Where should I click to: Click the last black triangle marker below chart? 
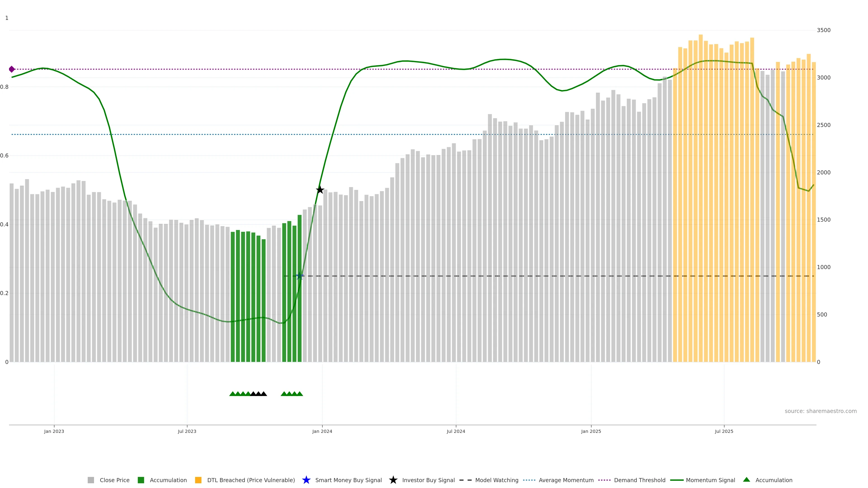(x=264, y=394)
